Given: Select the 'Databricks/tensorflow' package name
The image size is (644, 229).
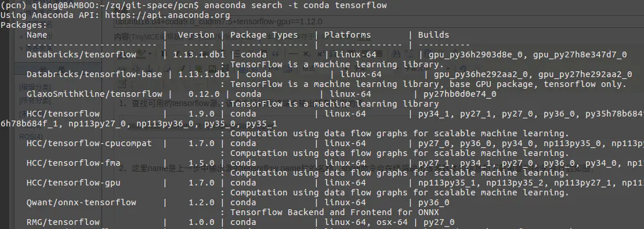Looking at the screenshot, I should (x=81, y=54).
